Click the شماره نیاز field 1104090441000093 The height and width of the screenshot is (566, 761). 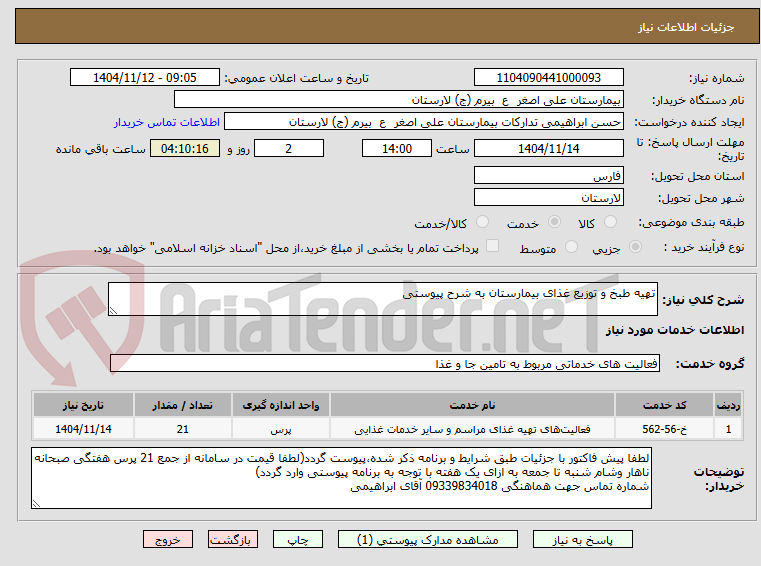(548, 78)
